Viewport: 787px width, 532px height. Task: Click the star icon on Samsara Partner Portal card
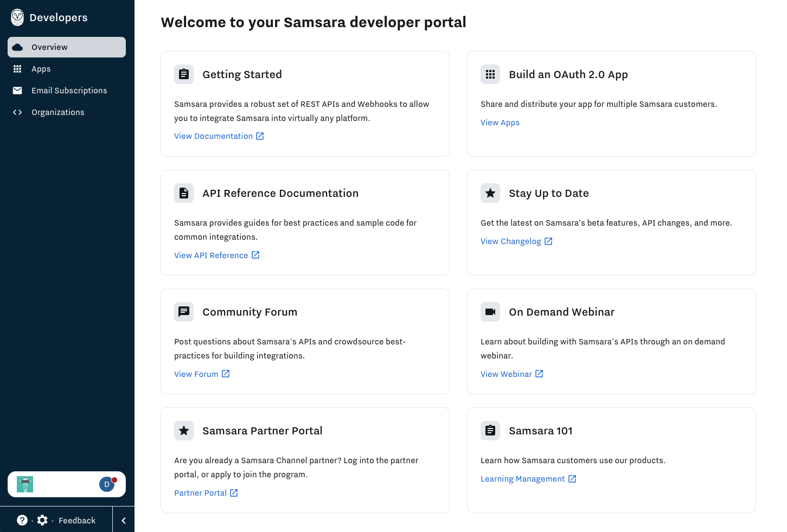click(x=184, y=431)
